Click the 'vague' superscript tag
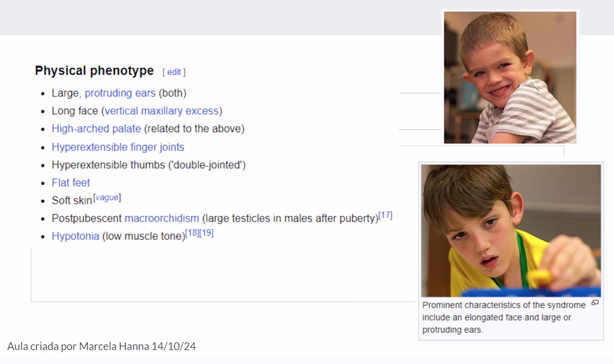 click(107, 198)
